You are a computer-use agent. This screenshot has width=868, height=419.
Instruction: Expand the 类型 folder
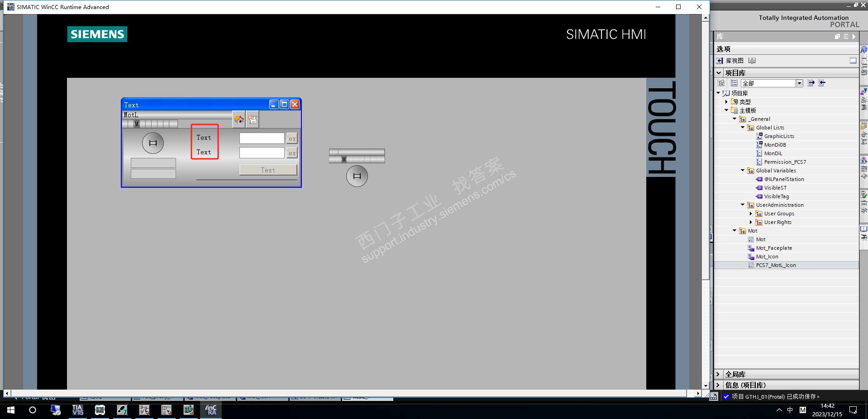(726, 102)
